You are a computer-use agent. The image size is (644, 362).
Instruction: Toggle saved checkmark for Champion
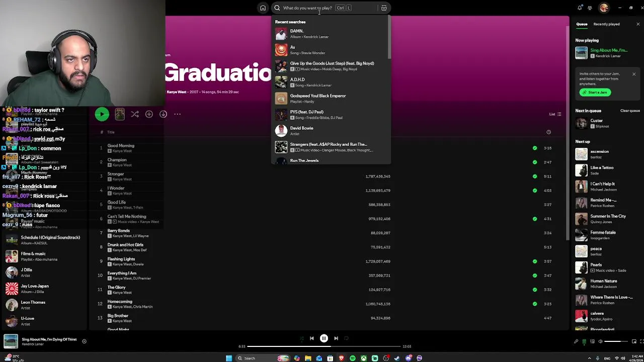coord(534,162)
